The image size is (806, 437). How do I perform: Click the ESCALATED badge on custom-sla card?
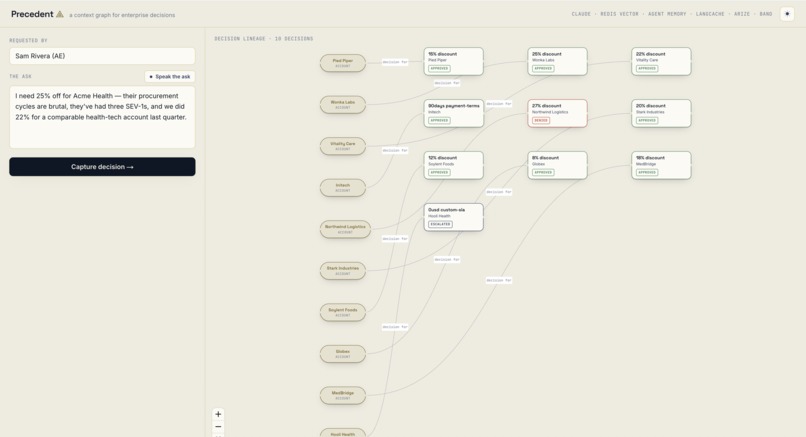click(441, 224)
